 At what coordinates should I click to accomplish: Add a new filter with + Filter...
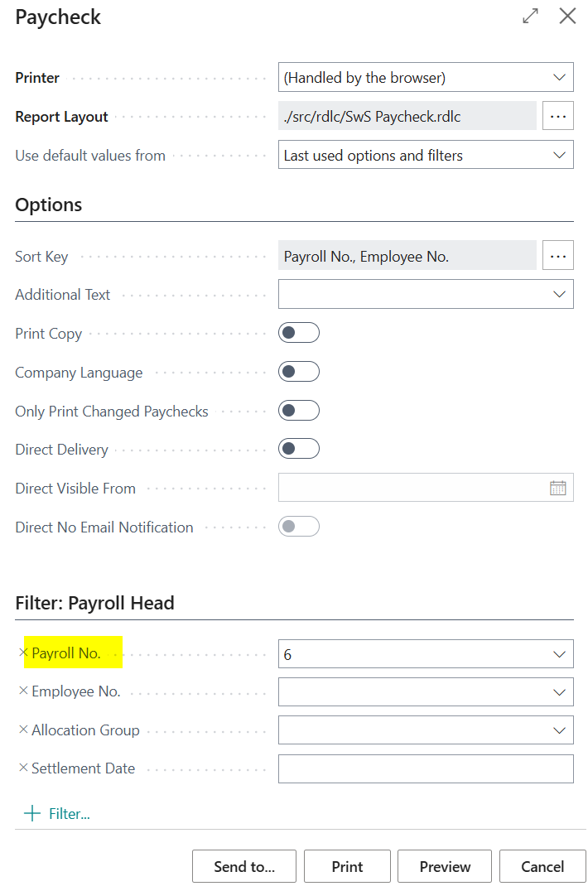coord(56,813)
